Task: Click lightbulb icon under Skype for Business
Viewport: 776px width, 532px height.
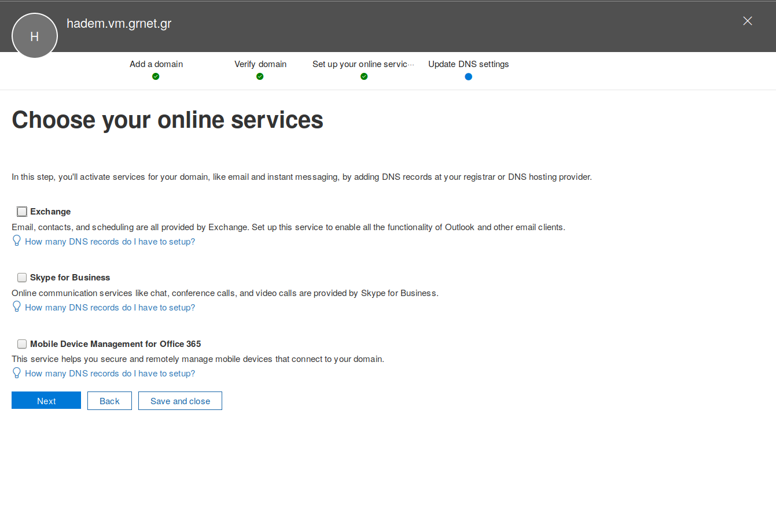Action: point(17,306)
